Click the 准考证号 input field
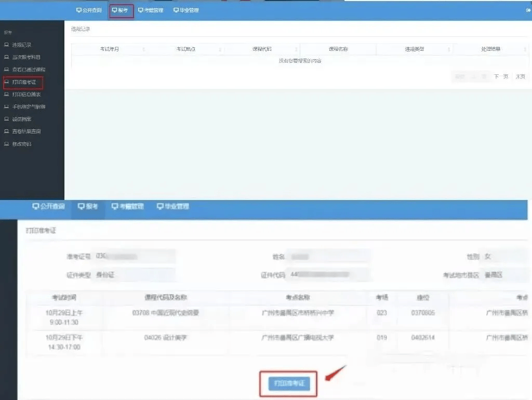Screen dimensions: 532x400 135,256
